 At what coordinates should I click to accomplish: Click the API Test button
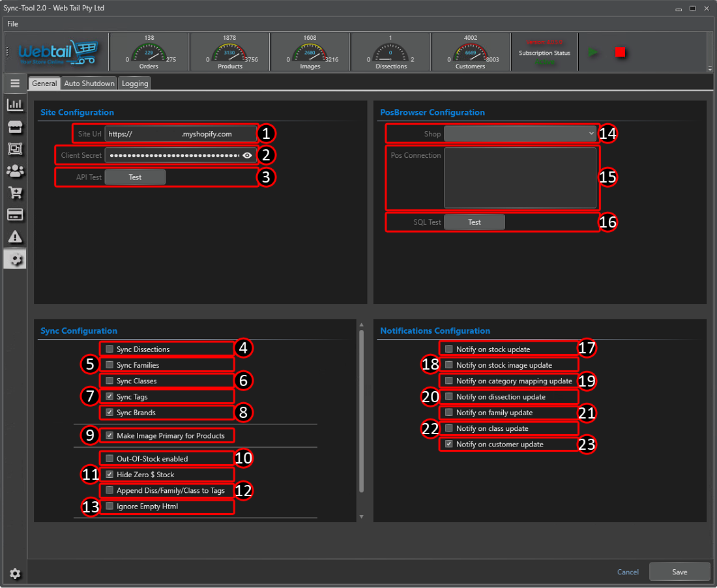pos(135,177)
